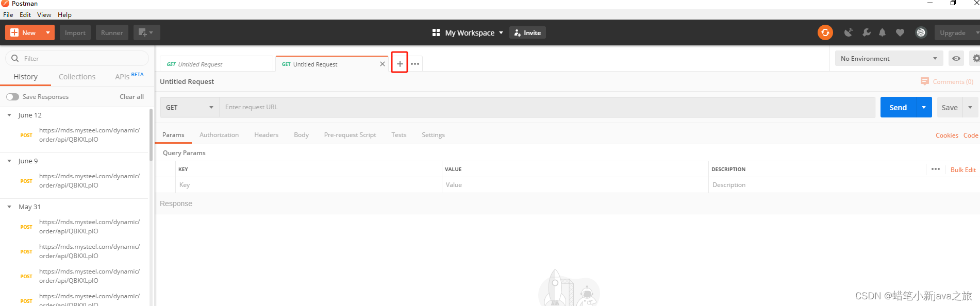Screen dimensions: 980x306
Task: Collapse the June 12 history group
Action: pos(9,115)
